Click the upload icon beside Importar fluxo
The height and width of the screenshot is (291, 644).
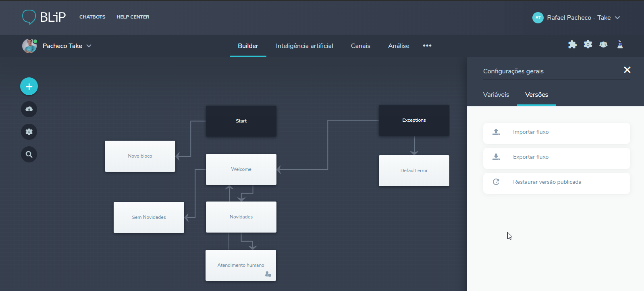pyautogui.click(x=496, y=132)
